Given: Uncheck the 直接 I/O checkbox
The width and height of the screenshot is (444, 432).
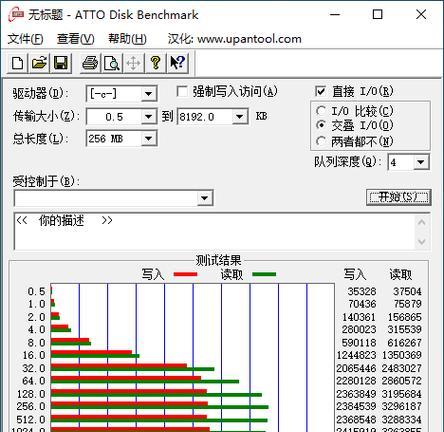Looking at the screenshot, I should click(x=320, y=91).
